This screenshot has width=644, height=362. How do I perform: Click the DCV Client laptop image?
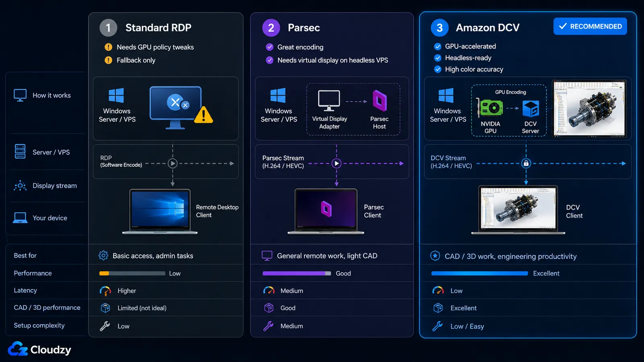point(518,210)
